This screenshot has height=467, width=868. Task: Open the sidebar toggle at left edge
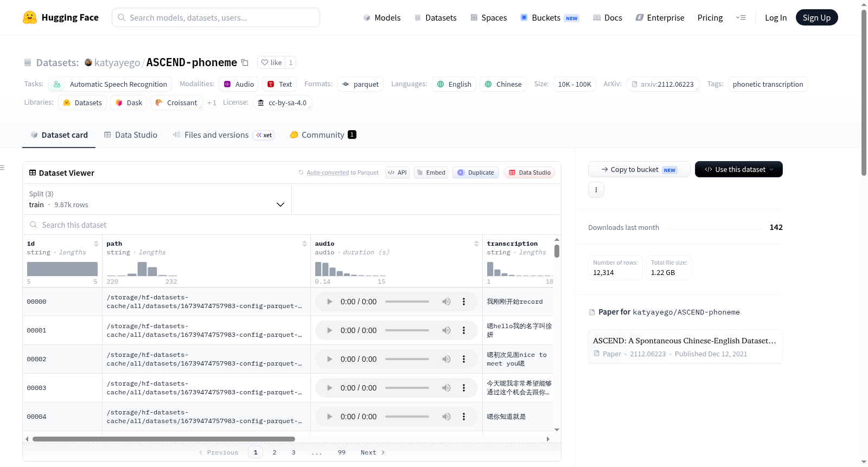pyautogui.click(x=2, y=168)
